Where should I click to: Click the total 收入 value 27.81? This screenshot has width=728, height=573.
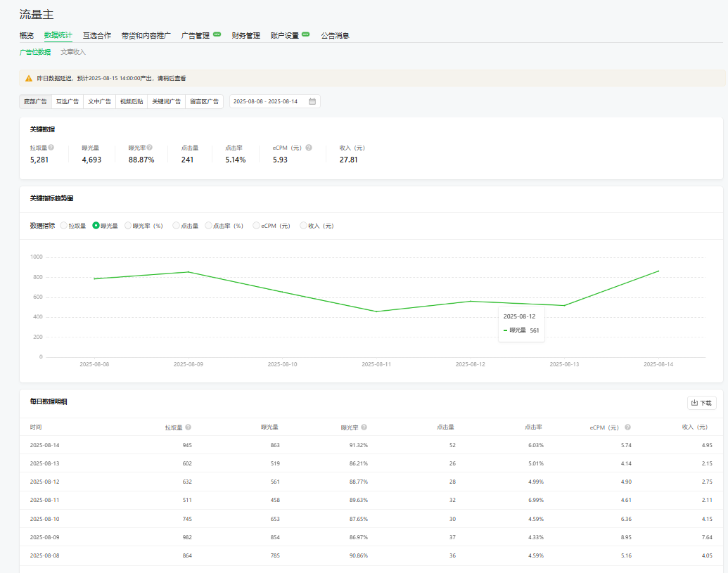point(349,160)
